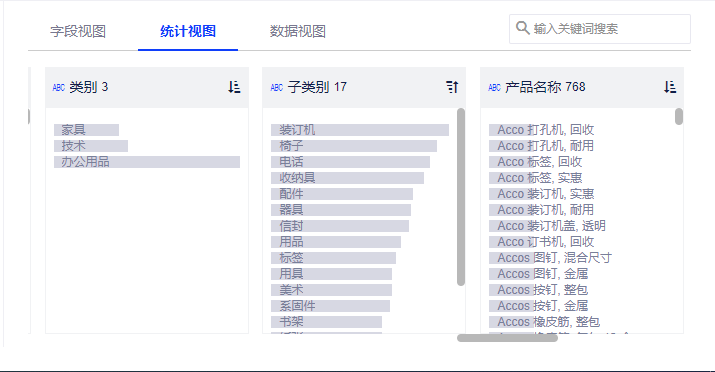
Task: Click the 器具 row in 子类别
Action: (341, 210)
